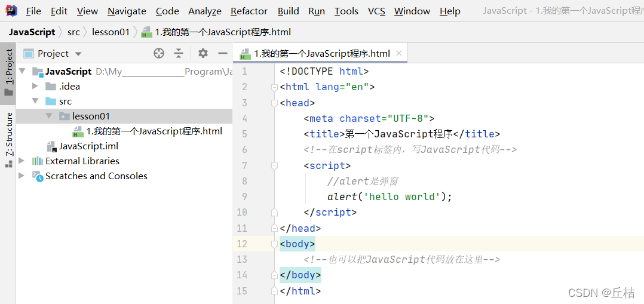Click the lesson01 breadcrumb in navigation bar
This screenshot has width=644, height=304.
[x=111, y=32]
